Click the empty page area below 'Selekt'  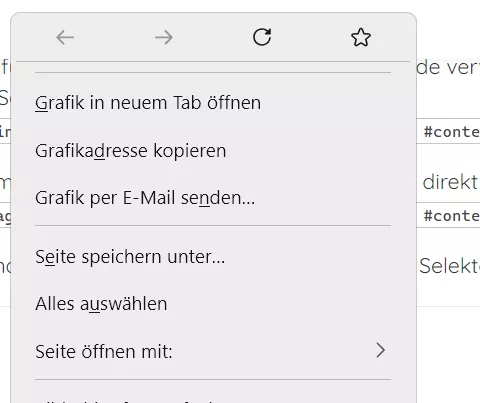pyautogui.click(x=448, y=353)
